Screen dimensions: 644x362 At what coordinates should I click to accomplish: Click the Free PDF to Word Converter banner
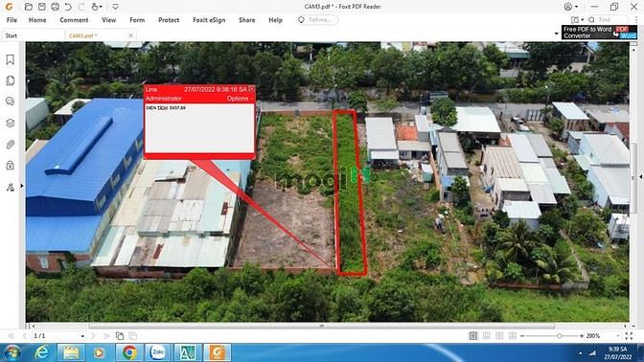[x=599, y=33]
